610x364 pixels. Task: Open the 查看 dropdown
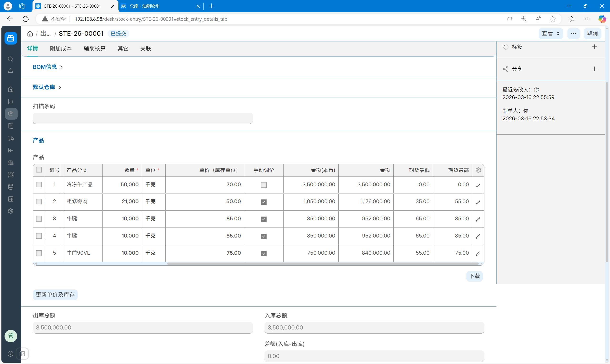(551, 34)
